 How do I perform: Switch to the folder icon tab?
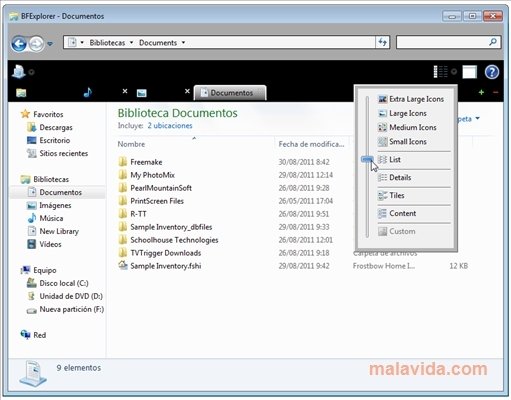(x=21, y=93)
